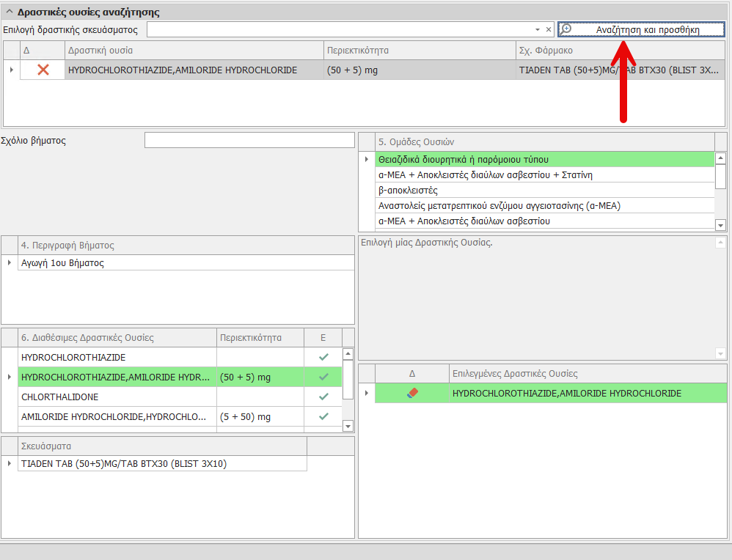Click magnifier icon on Αναζήτηση και προσθήκη button

pyautogui.click(x=566, y=29)
